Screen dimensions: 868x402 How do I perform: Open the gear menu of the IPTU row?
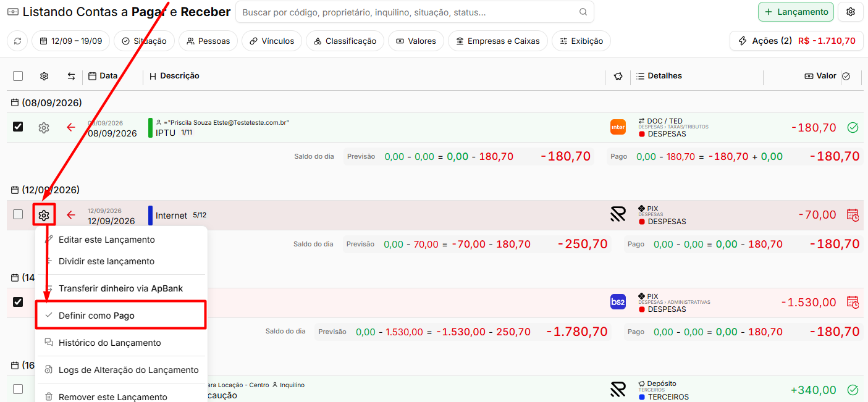point(43,128)
